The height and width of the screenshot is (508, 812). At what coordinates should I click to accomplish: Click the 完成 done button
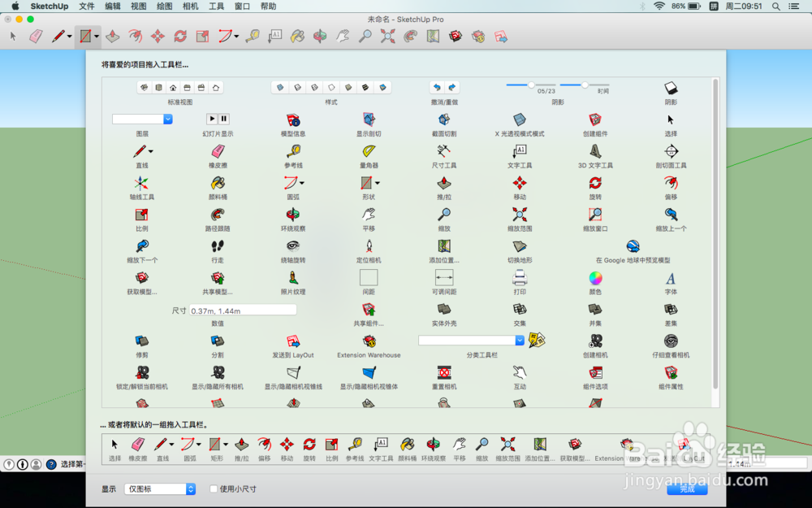pyautogui.click(x=687, y=488)
